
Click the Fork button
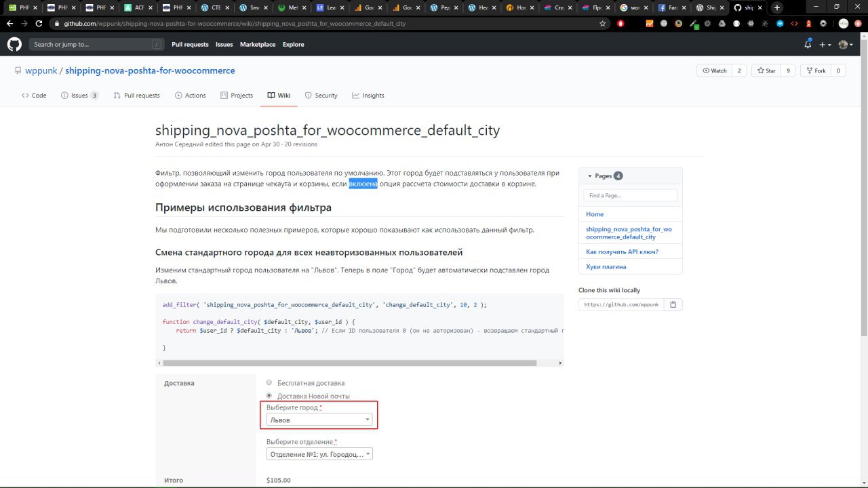(x=815, y=70)
